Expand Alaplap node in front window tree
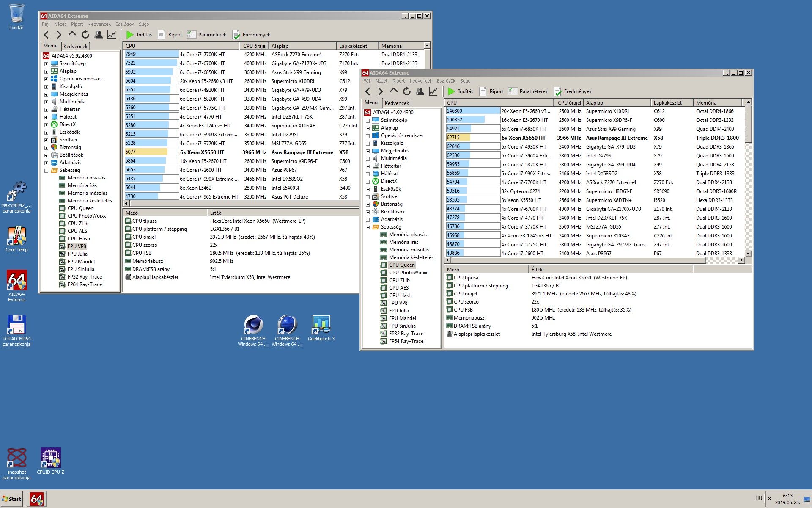The height and width of the screenshot is (508, 812). 368,128
